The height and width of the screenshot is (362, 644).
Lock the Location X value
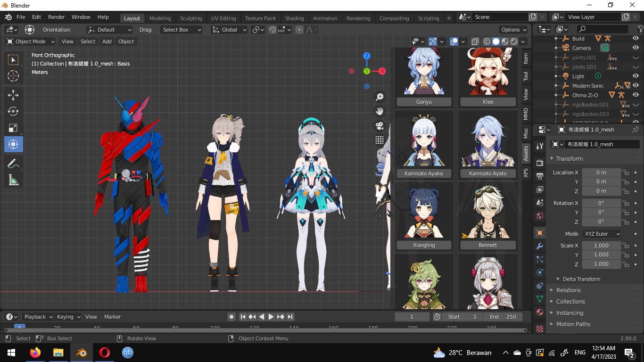coord(626,173)
